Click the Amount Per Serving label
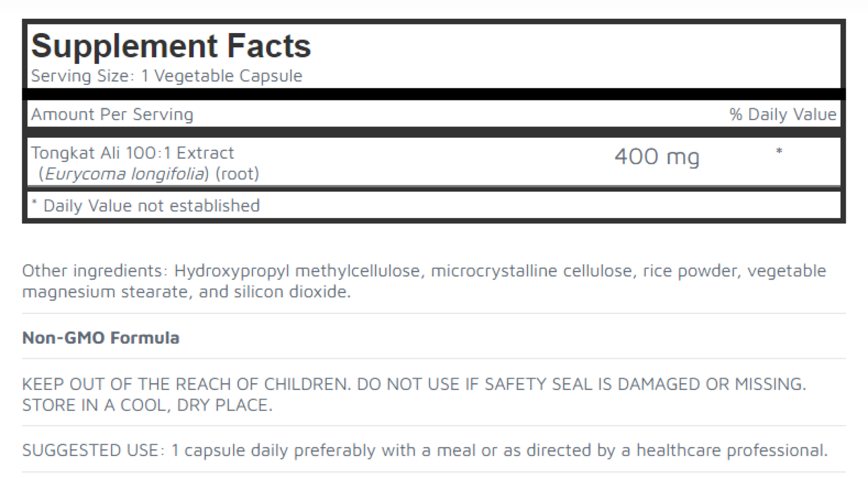Viewport: 868px width, 478px height. 112,114
